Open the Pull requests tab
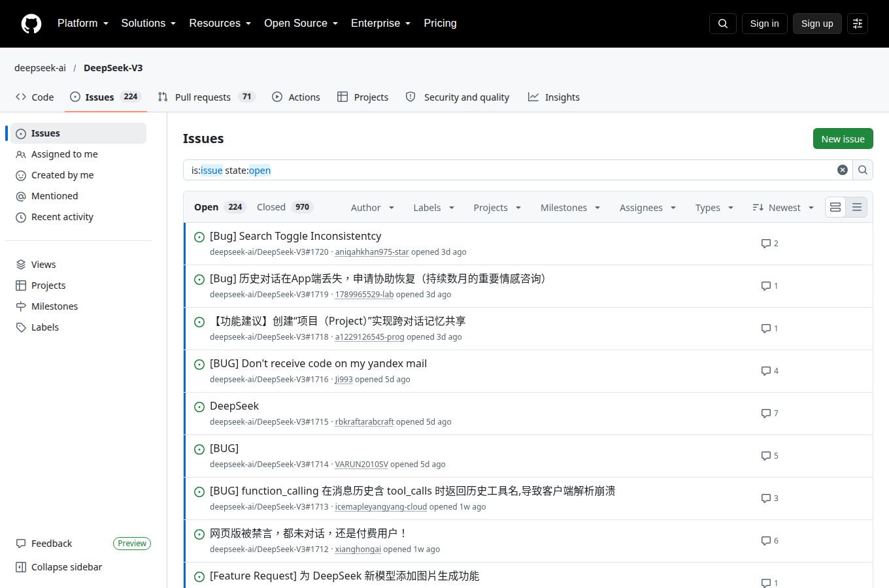Viewport: 889px width, 588px height. (x=206, y=97)
